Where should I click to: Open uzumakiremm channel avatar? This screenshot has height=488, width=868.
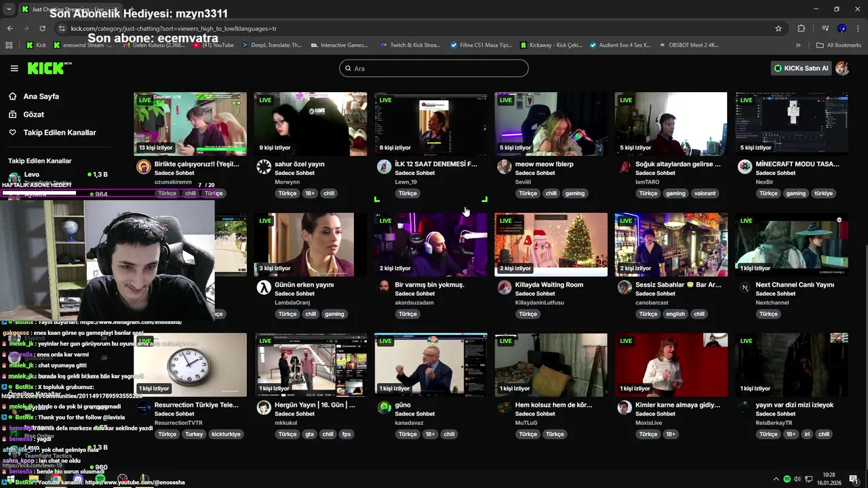143,167
